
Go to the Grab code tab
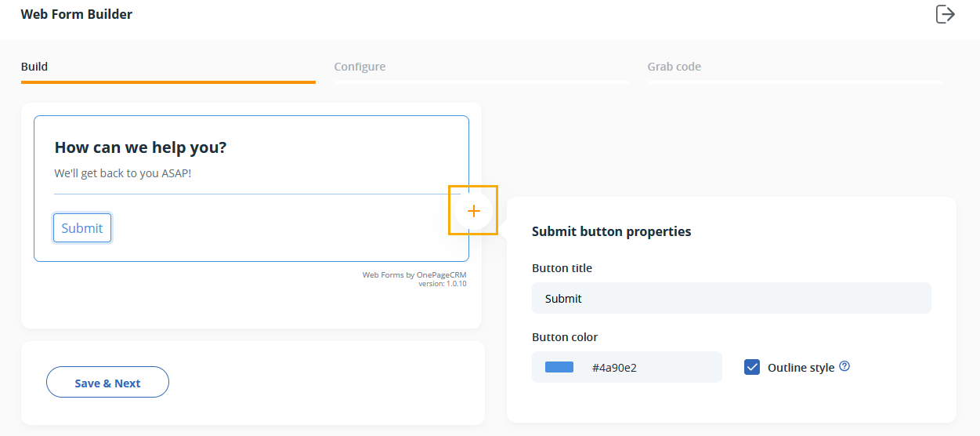(674, 67)
